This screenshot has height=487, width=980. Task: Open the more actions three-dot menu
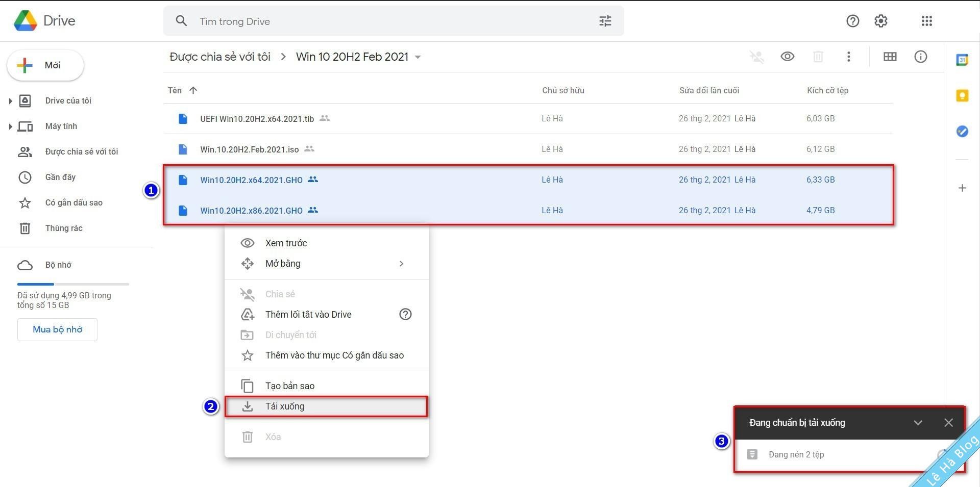tap(849, 57)
